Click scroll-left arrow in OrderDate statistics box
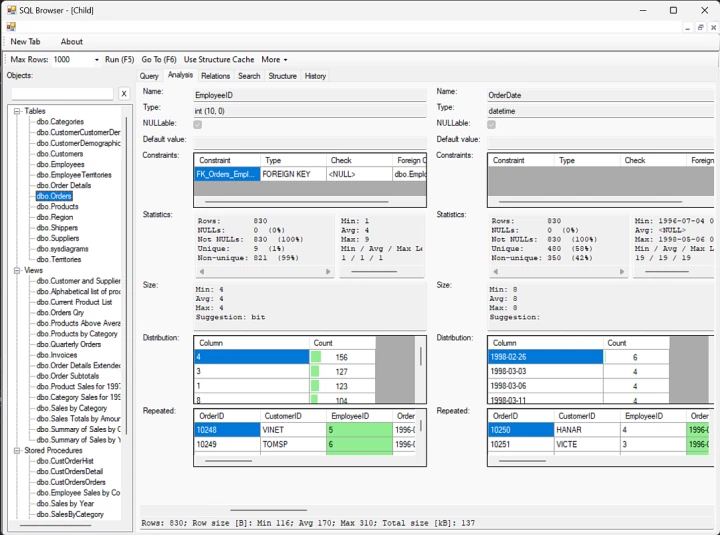The width and height of the screenshot is (720, 535). (x=495, y=271)
